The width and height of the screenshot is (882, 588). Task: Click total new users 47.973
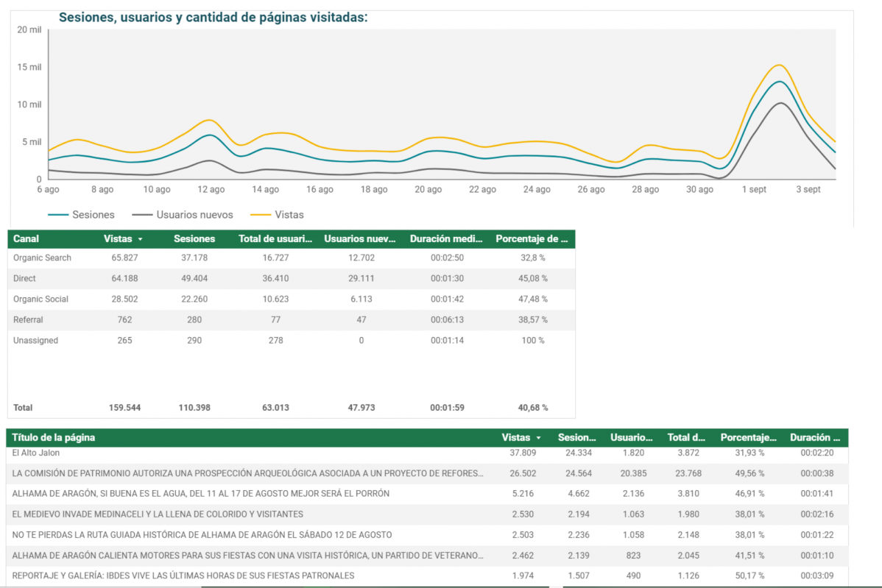tap(361, 408)
